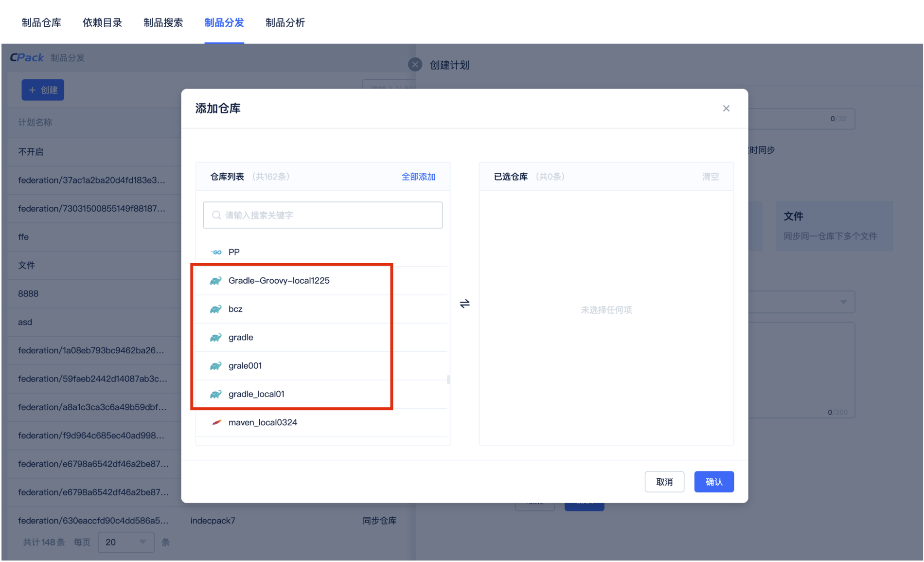Click plan row 不开启 in background list
This screenshot has height=562, width=924.
[x=31, y=152]
